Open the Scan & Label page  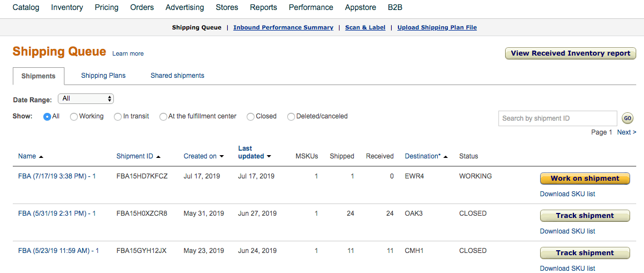point(365,28)
